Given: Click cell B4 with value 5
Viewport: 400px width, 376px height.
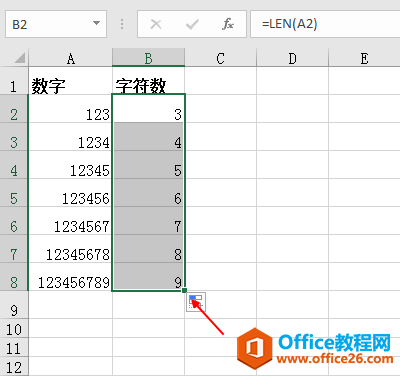Looking at the screenshot, I should (148, 165).
